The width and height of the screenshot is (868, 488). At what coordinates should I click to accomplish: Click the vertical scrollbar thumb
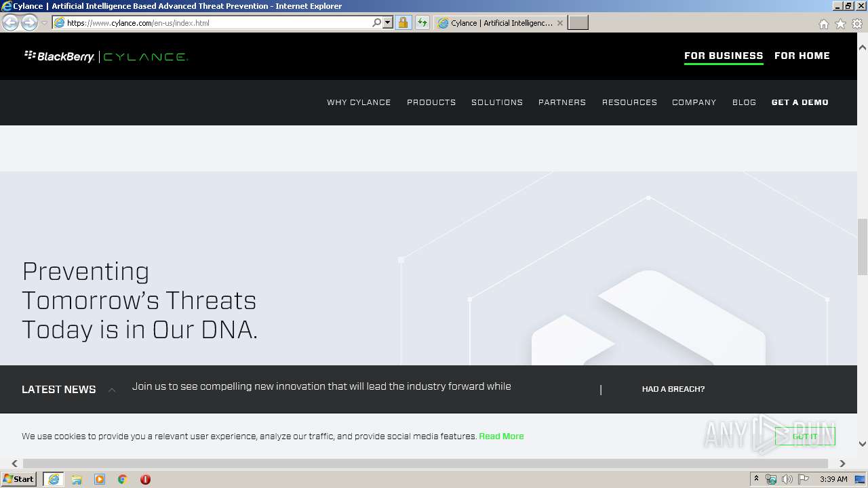pos(863,247)
